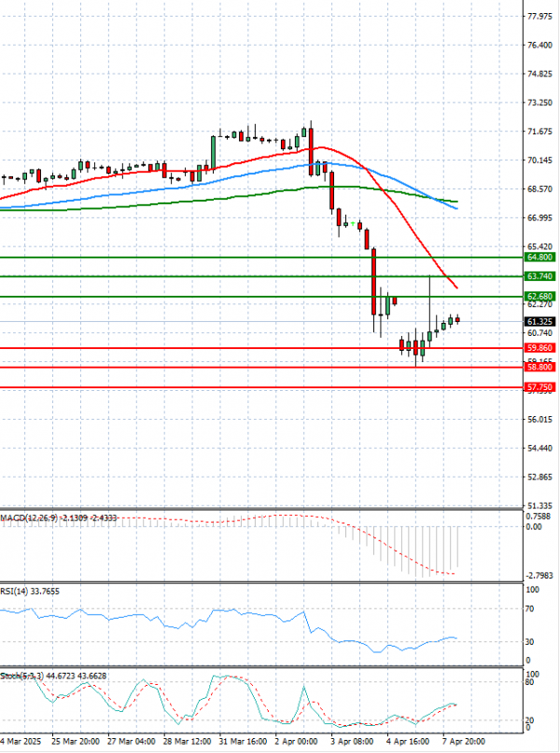
Task: Click the 7 Apr 20:00 time label
Action: coord(463,742)
